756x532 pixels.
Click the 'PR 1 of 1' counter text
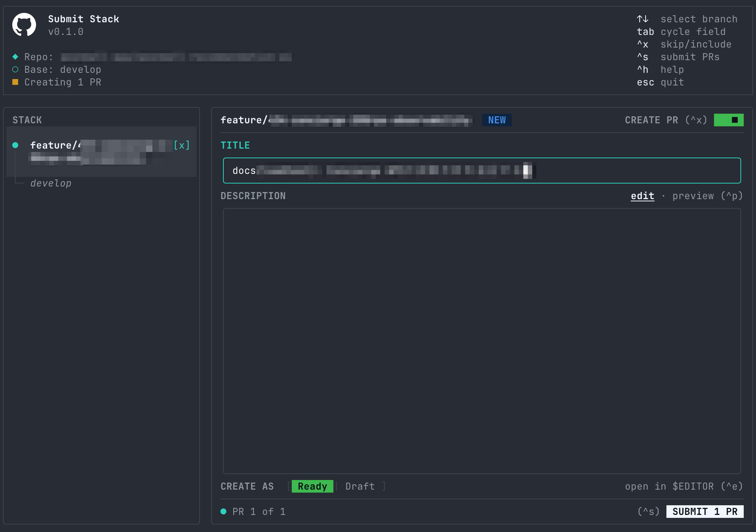click(x=259, y=512)
